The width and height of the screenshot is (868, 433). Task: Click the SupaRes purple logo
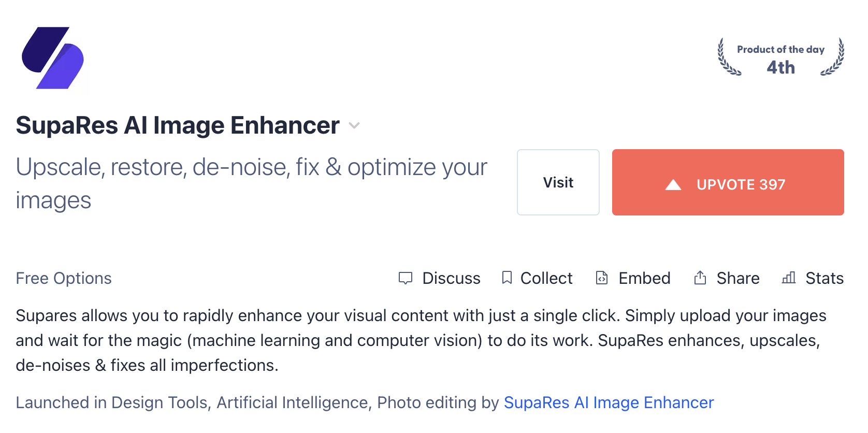(x=53, y=57)
